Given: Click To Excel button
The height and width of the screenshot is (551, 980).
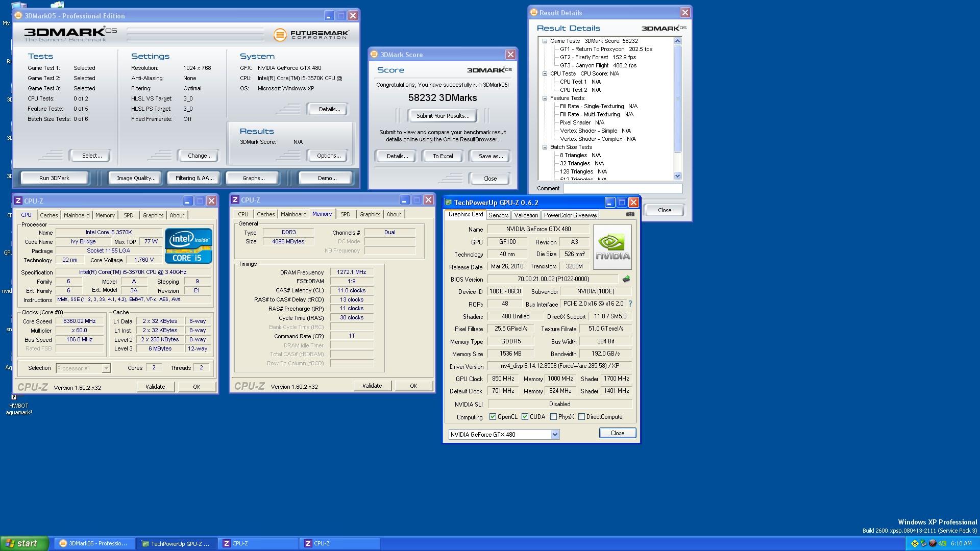Looking at the screenshot, I should (x=443, y=156).
